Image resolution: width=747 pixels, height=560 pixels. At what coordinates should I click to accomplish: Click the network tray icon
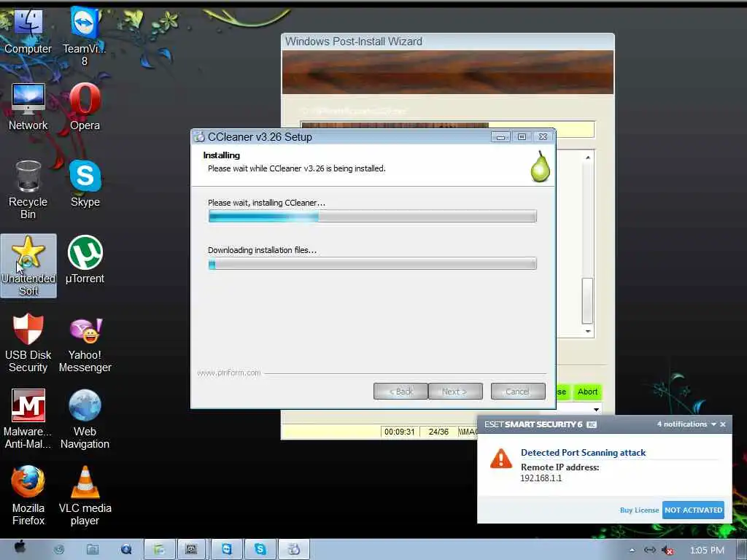(x=649, y=550)
